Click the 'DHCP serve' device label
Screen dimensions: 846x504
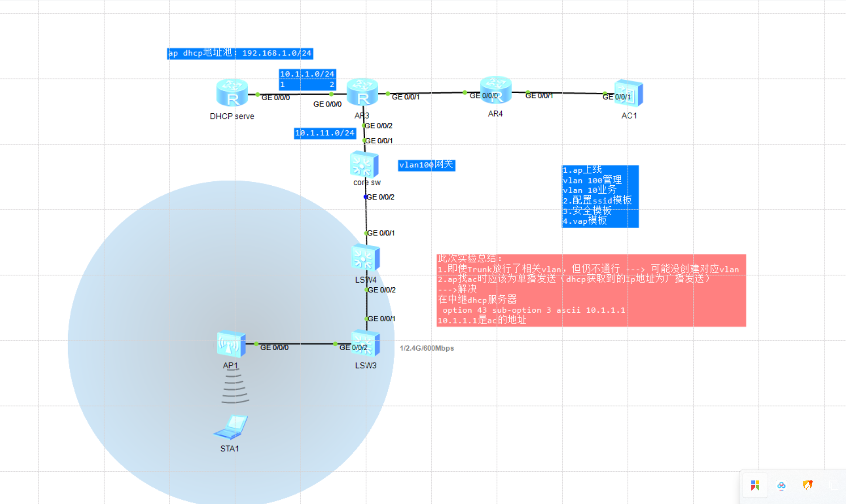point(232,116)
